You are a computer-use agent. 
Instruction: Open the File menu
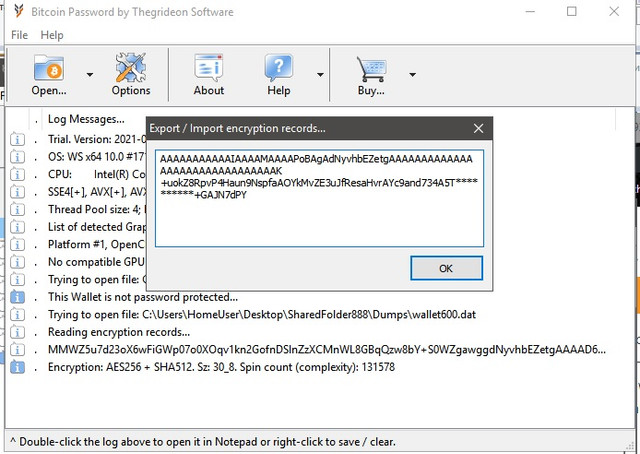19,35
